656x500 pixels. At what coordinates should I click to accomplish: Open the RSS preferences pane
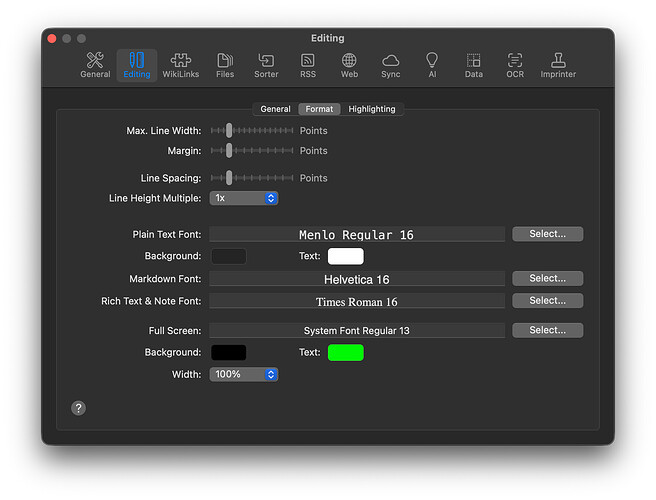click(308, 65)
